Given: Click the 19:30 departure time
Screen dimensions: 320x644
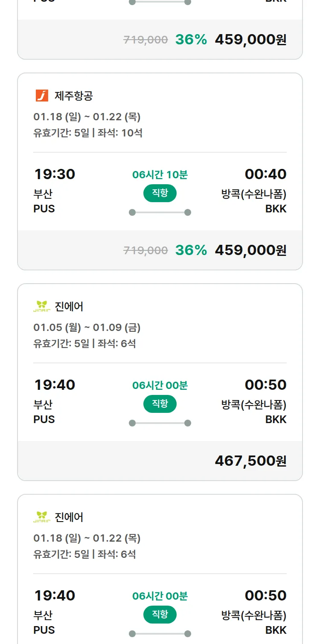Looking at the screenshot, I should tap(55, 174).
